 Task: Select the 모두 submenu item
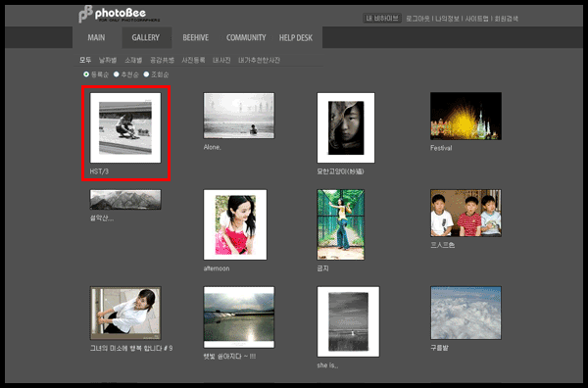coord(85,60)
